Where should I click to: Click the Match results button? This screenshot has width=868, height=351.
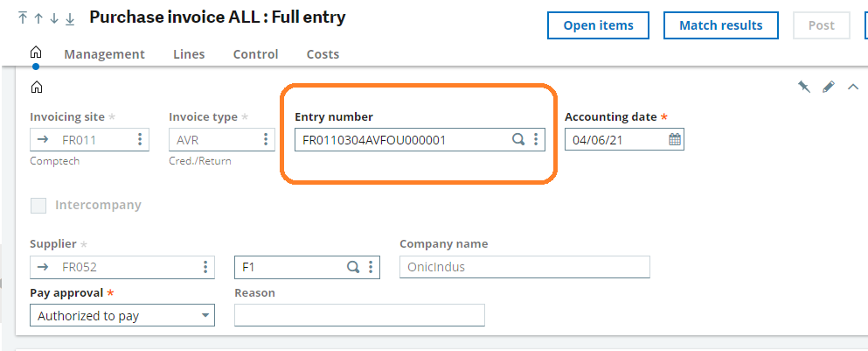tap(721, 25)
